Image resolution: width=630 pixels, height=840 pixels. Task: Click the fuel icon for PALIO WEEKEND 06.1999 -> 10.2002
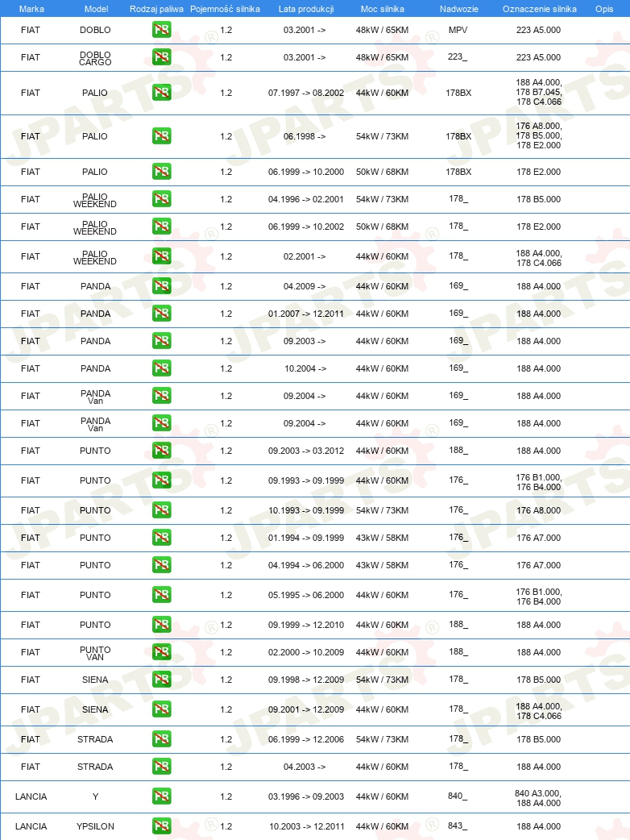161,227
